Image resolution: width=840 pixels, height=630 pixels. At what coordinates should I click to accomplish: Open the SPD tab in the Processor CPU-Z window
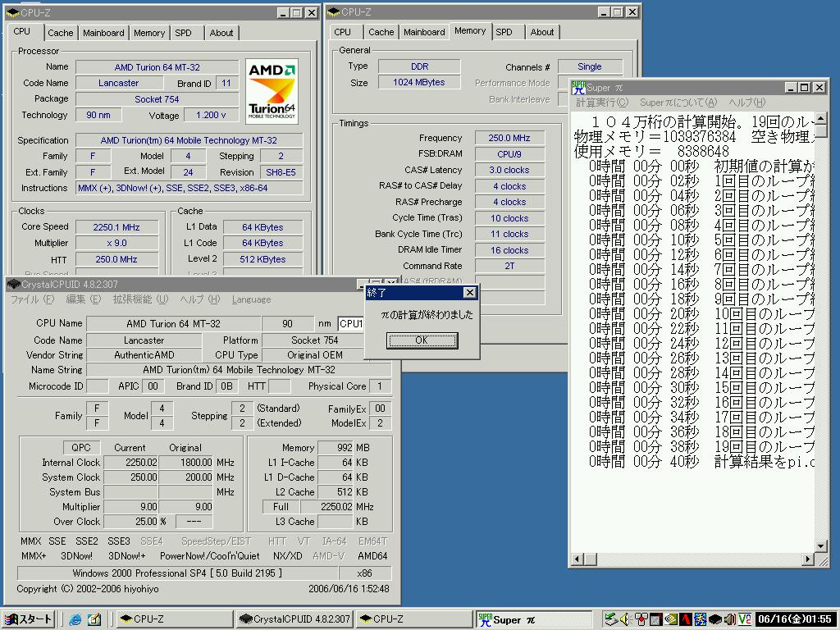[183, 33]
